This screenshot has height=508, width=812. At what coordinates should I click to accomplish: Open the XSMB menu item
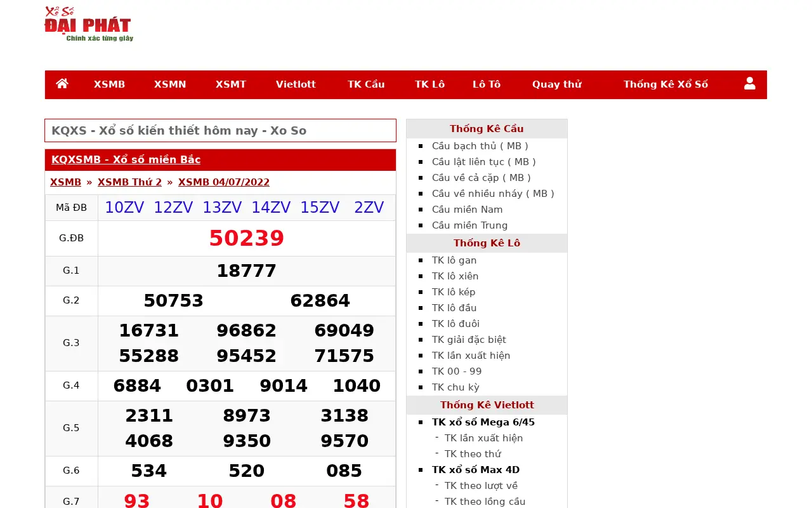pos(109,84)
